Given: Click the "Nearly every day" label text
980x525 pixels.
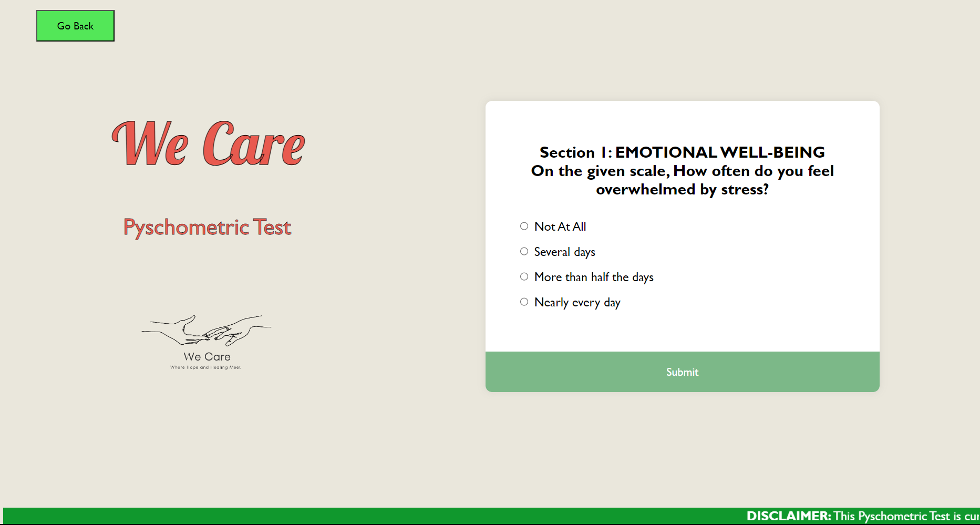Looking at the screenshot, I should [577, 302].
